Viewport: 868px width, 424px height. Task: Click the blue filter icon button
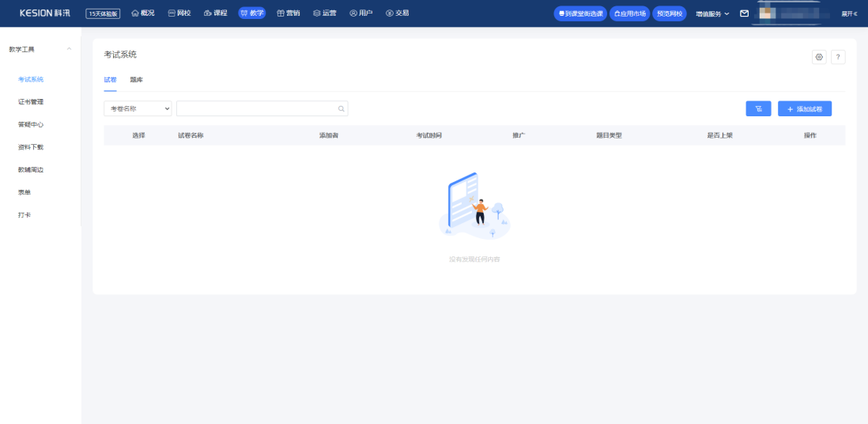[x=758, y=108]
